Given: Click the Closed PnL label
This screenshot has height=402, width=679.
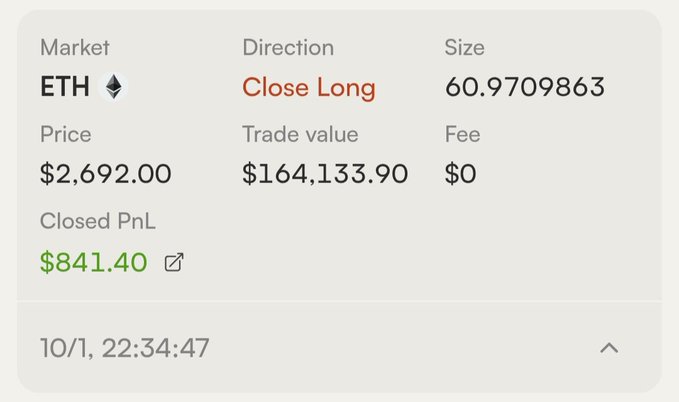Looking at the screenshot, I should 98,221.
